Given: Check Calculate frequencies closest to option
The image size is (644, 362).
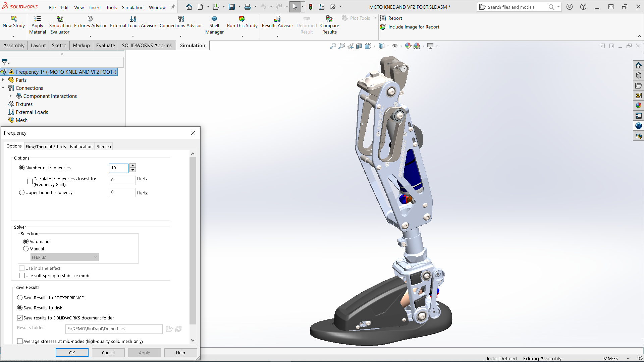Looking at the screenshot, I should (30, 181).
